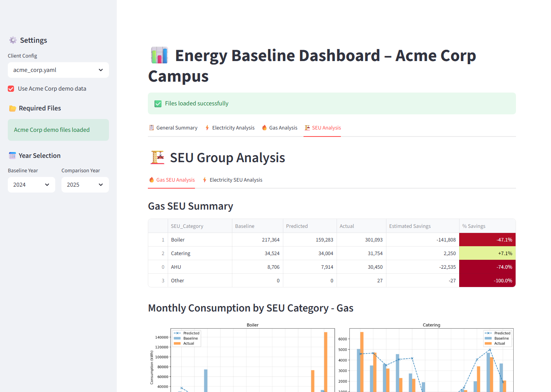Click the lightning icon on Electricity SEU Analysis
The width and height of the screenshot is (551, 392).
[205, 180]
